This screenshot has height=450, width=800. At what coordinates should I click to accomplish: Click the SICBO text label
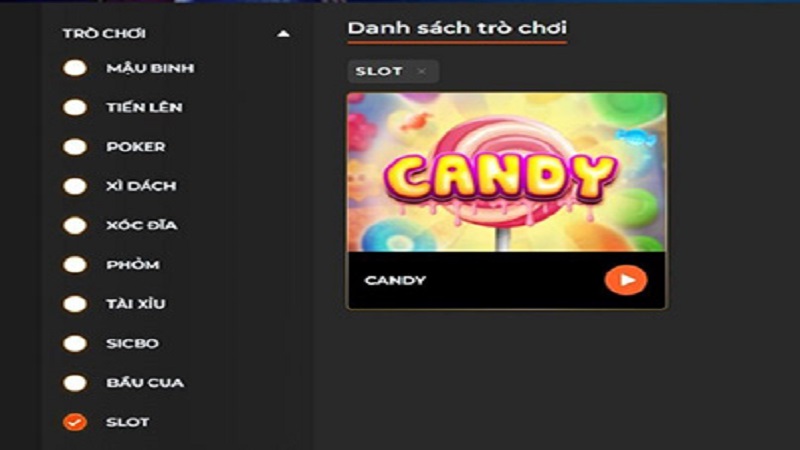[x=132, y=343]
